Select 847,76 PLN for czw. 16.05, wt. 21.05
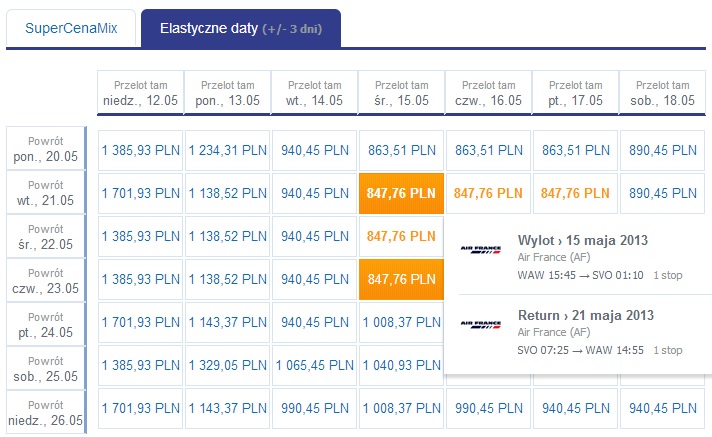 pos(488,194)
